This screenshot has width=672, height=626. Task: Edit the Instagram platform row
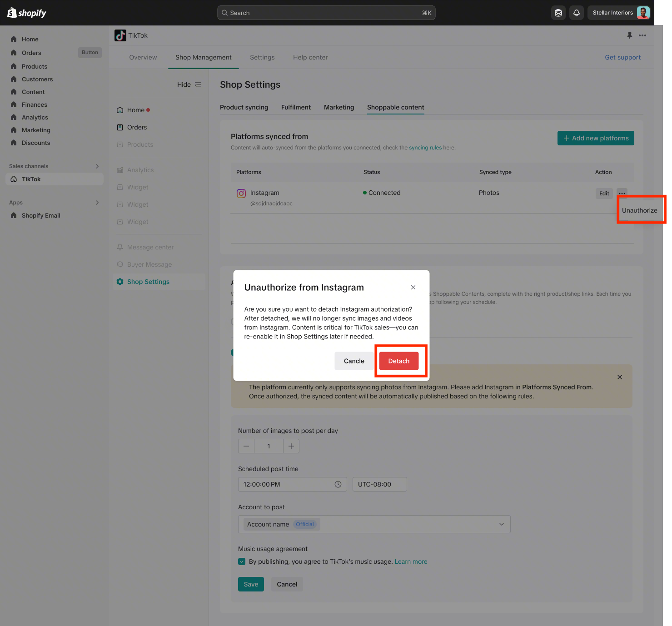604,194
